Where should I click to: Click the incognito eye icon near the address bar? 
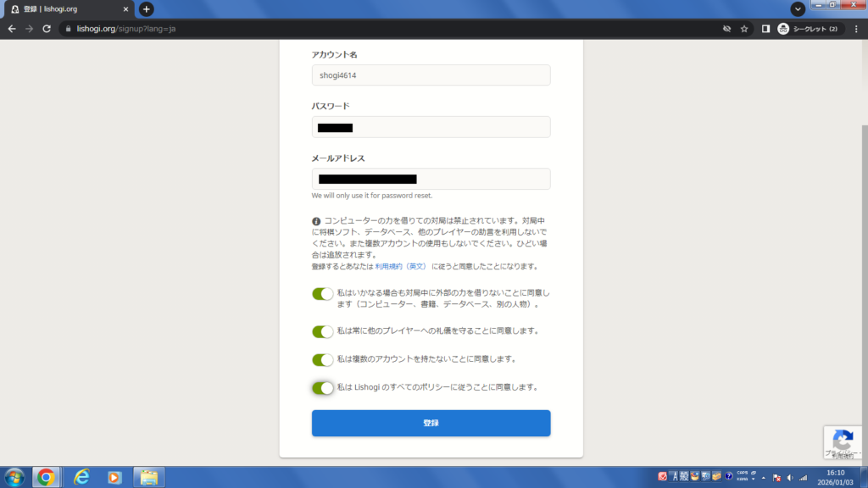726,28
